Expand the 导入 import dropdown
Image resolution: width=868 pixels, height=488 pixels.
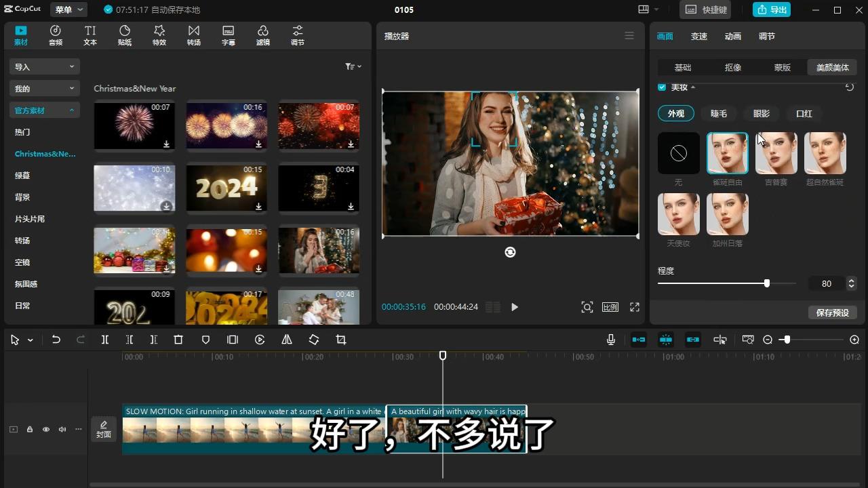(x=43, y=66)
